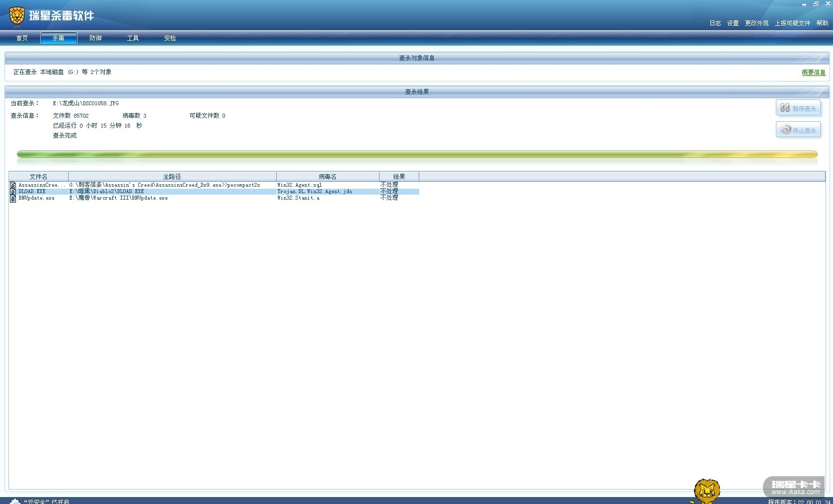The image size is (833, 504).
Task: Switch to the 杀毒 tab
Action: coord(59,38)
